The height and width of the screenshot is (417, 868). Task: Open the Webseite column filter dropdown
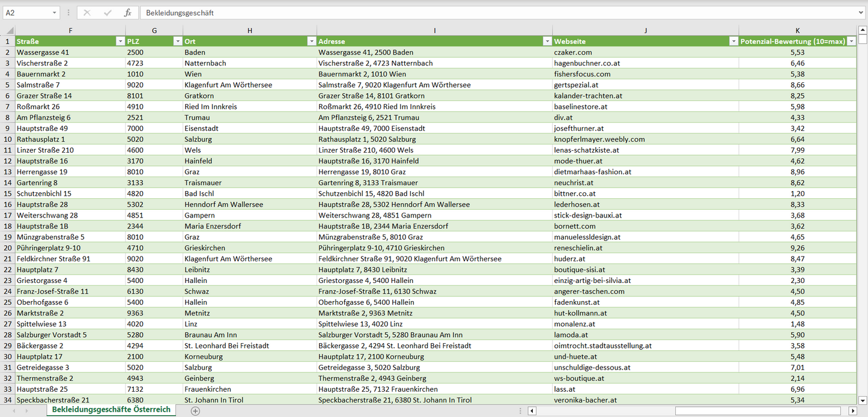click(x=733, y=41)
